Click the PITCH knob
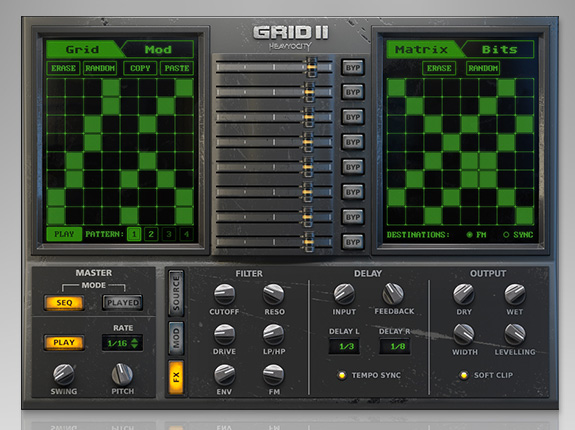Image resolution: width=575 pixels, height=430 pixels. (122, 375)
